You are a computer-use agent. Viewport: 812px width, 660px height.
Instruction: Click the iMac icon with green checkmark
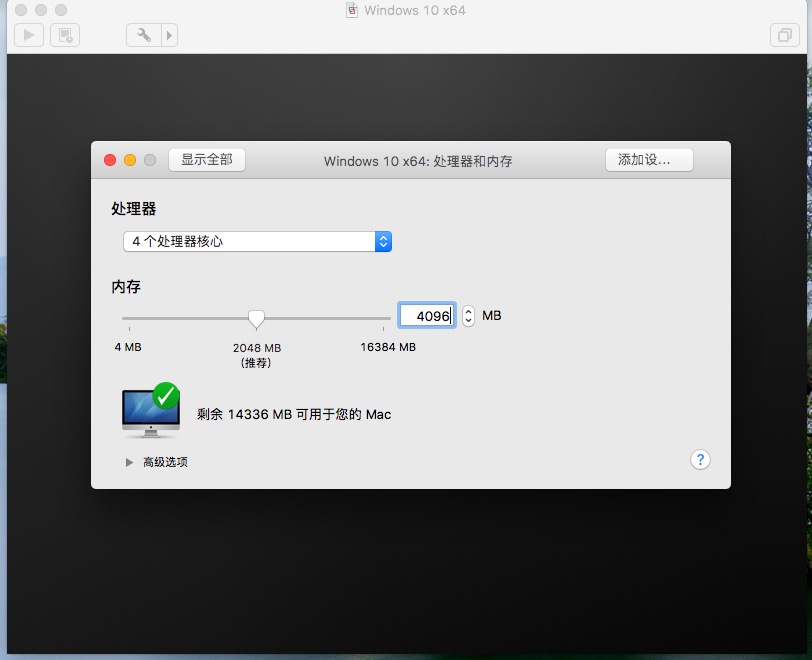150,412
